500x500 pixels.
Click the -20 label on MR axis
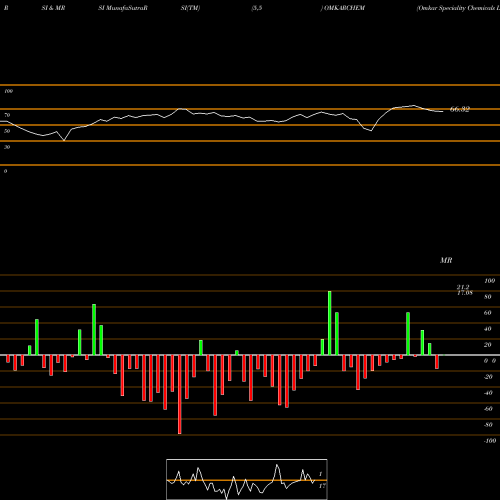click(488, 377)
